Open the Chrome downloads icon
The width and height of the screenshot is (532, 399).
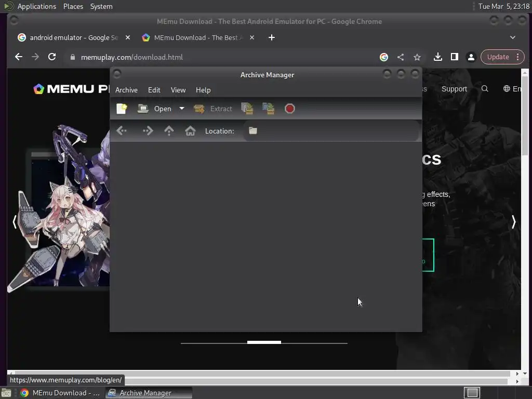[x=437, y=57]
